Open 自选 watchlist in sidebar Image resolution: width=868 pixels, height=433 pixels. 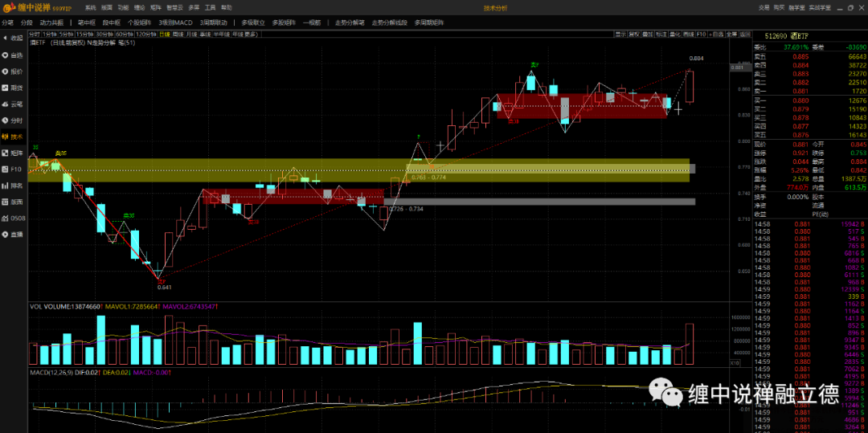12,55
